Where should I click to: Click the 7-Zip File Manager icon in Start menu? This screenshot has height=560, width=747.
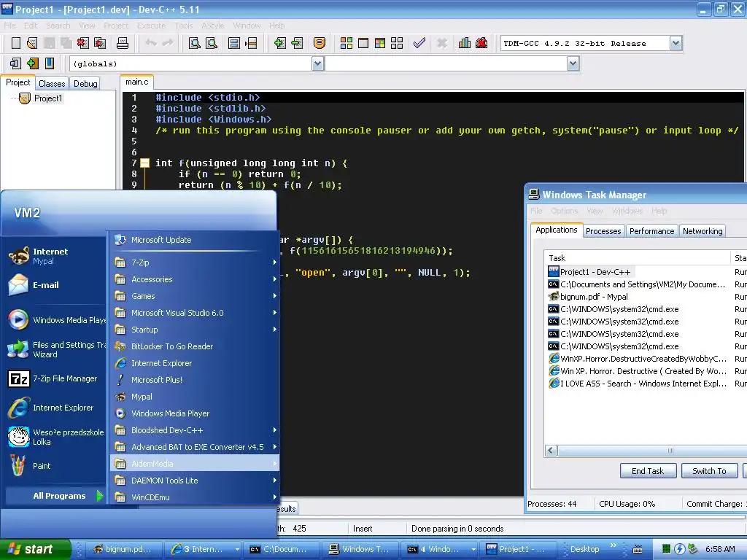click(x=19, y=379)
